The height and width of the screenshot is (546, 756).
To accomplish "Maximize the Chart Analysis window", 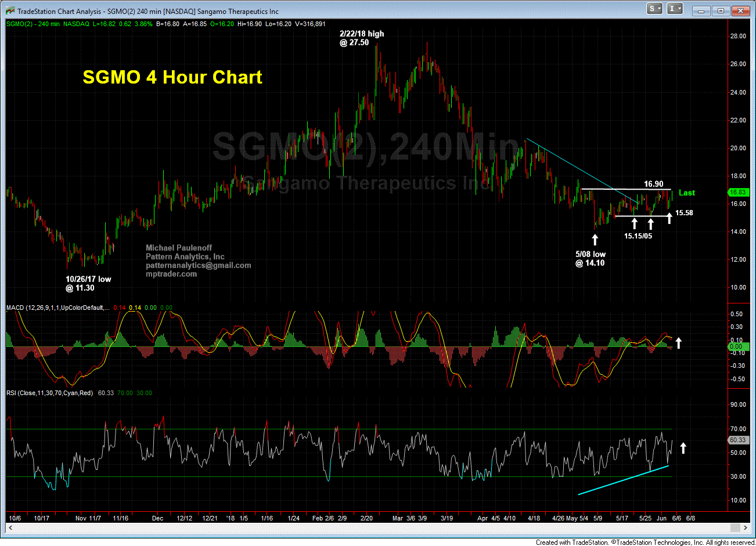I will [721, 10].
